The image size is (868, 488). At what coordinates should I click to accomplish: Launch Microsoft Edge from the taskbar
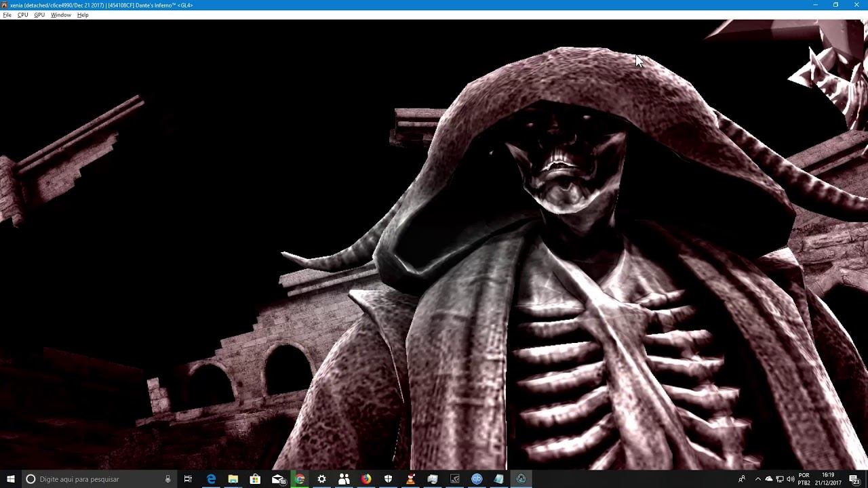[211, 479]
